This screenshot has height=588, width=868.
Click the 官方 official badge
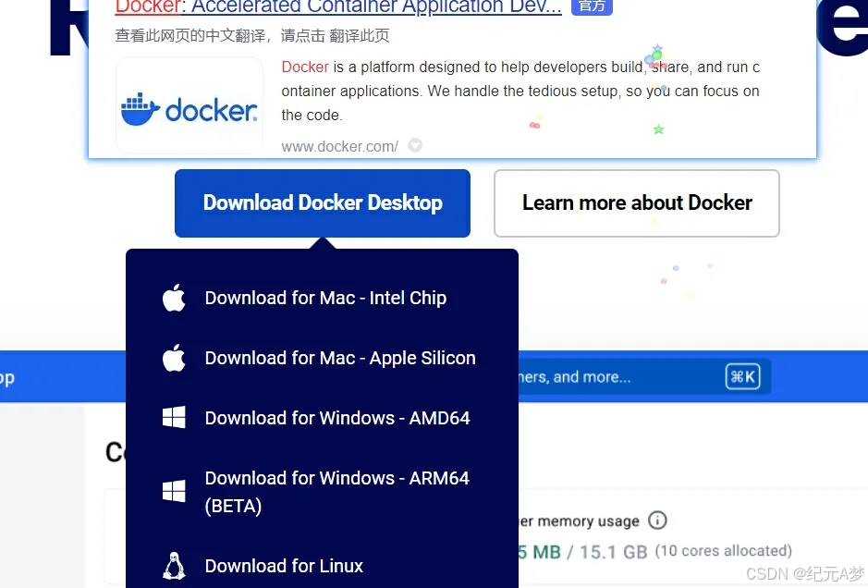(592, 6)
